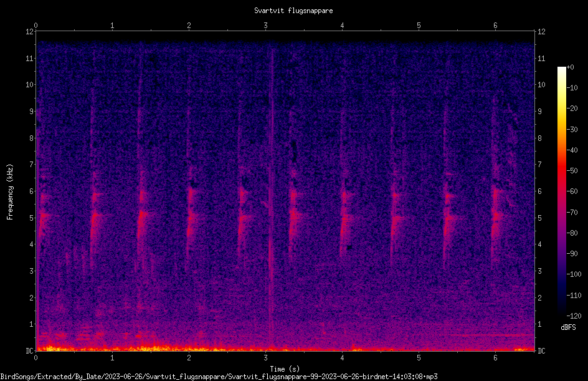Click the title 'Svartvit flugsnappare'
The height and width of the screenshot is (381, 588).
click(293, 11)
